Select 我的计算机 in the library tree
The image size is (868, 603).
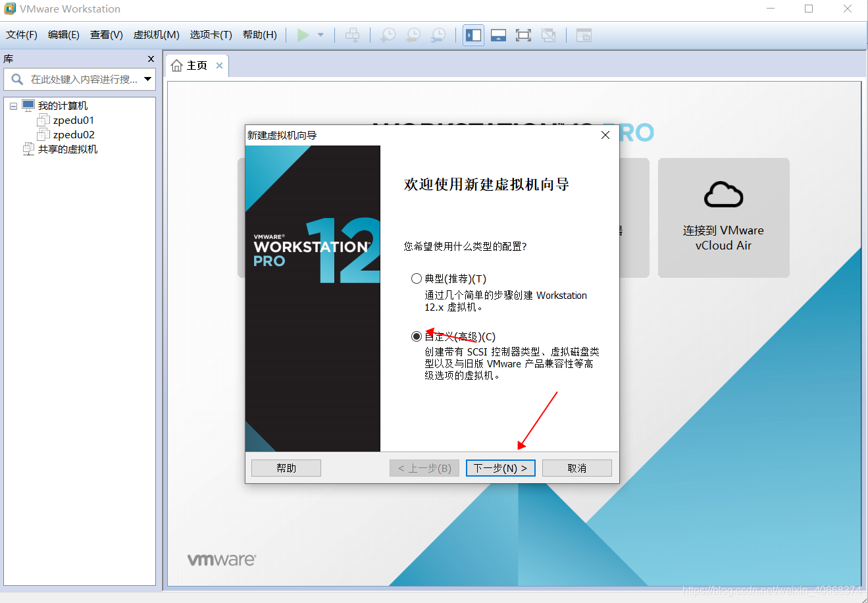(x=63, y=106)
